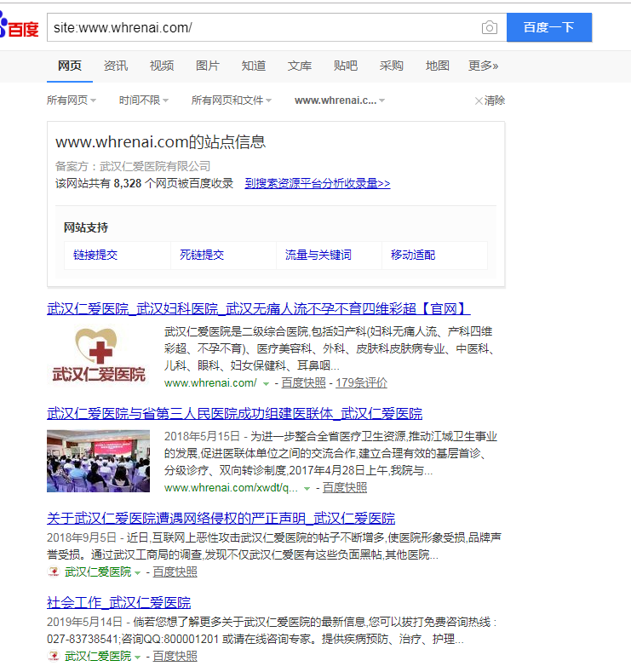This screenshot has height=672, width=631.
Task: Open 百度快照 for the 医联体 result
Action: pos(345,488)
